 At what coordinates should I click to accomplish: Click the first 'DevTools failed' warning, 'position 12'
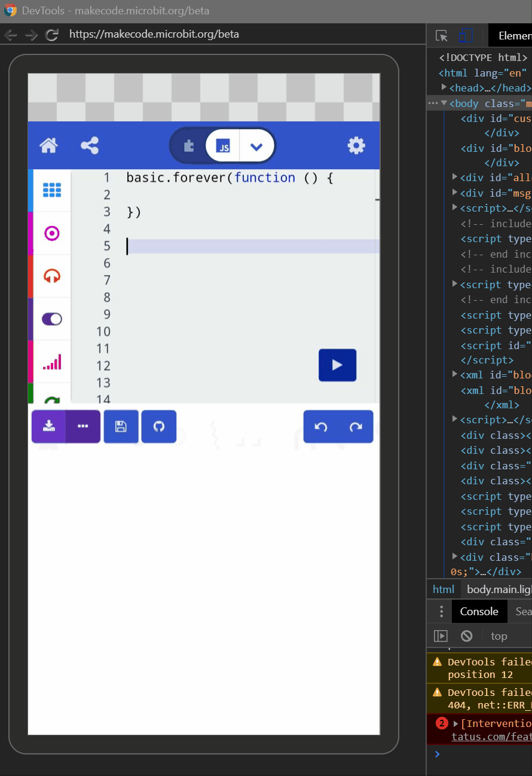coord(479,668)
